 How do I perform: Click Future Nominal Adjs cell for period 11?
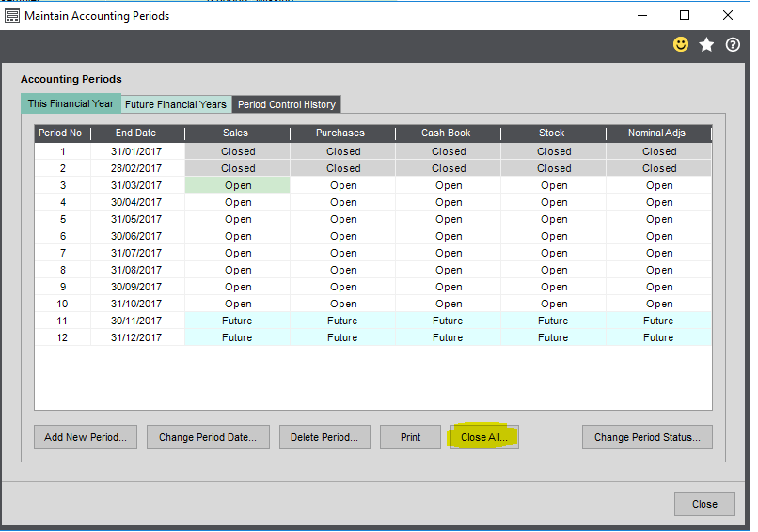pos(658,321)
